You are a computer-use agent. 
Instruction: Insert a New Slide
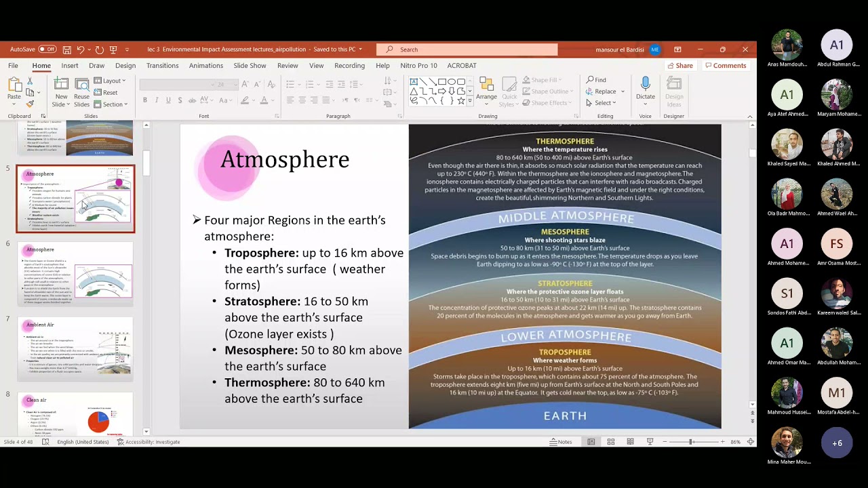[x=61, y=93]
